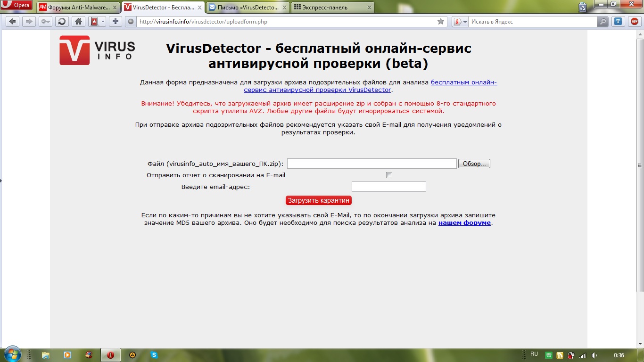Open Windows Explorer from the taskbar

pos(46,355)
